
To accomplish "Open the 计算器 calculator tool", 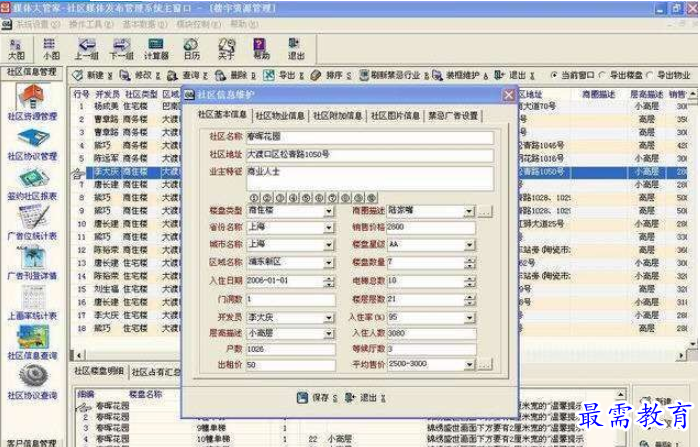I will pyautogui.click(x=156, y=49).
